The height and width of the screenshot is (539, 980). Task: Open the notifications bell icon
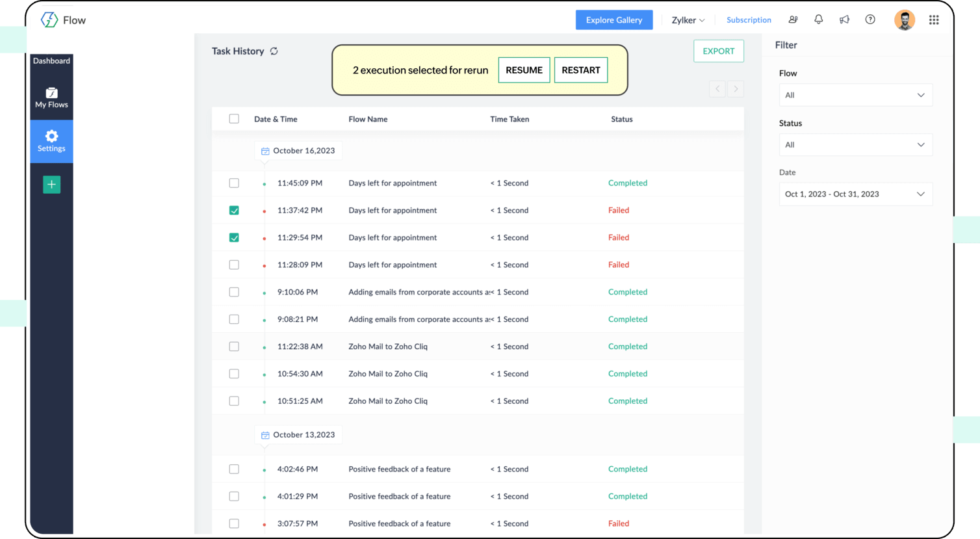(x=818, y=20)
